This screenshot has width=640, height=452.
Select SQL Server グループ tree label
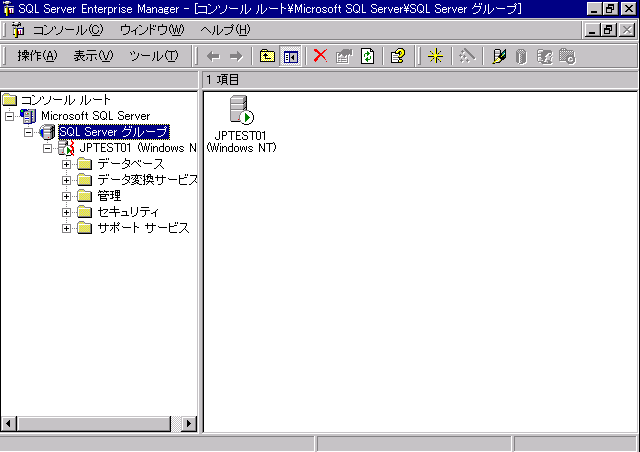coord(113,132)
